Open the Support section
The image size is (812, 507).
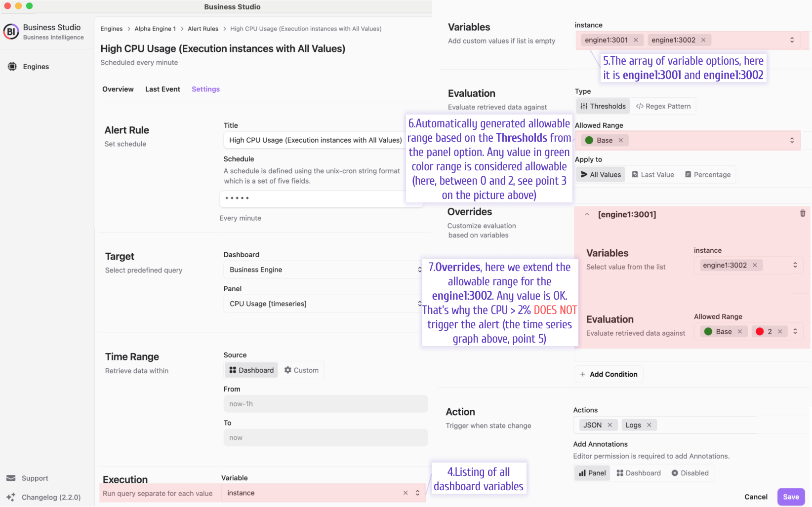27,478
